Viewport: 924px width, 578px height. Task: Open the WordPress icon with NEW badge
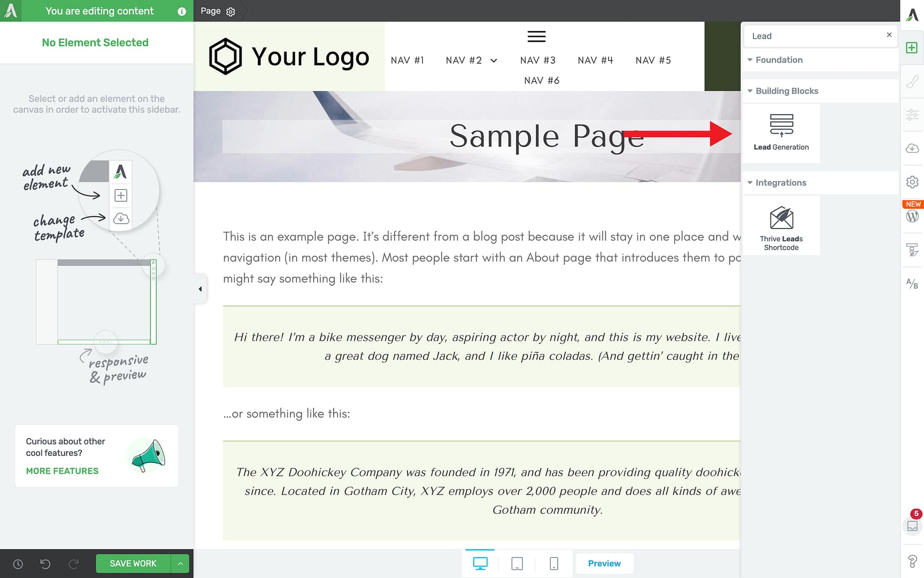tap(912, 216)
